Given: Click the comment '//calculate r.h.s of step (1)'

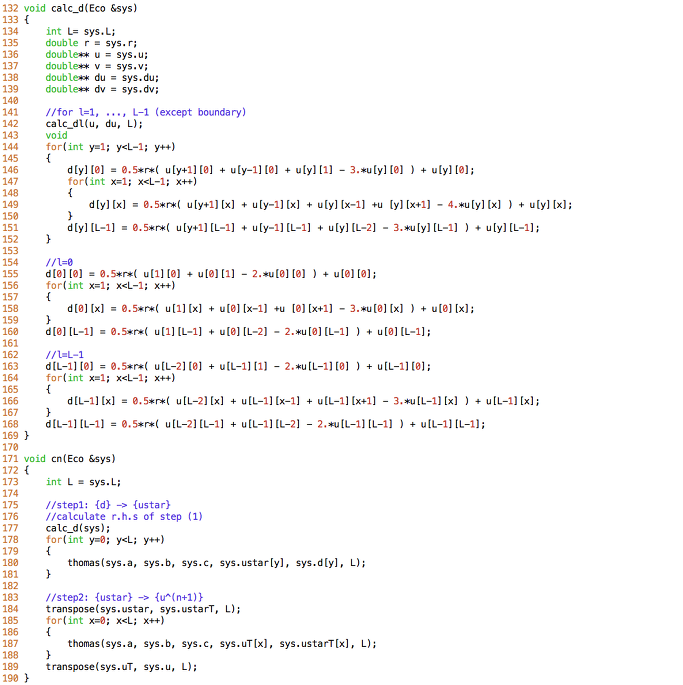Looking at the screenshot, I should (124, 517).
